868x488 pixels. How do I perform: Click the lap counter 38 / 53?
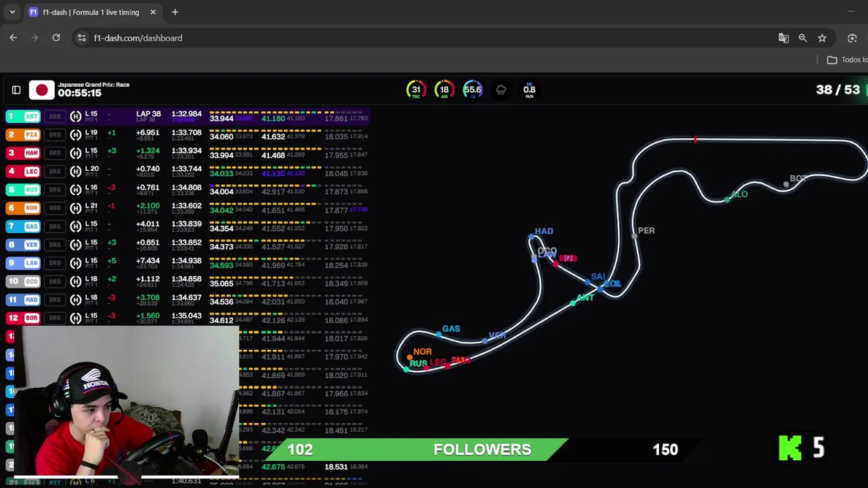837,89
